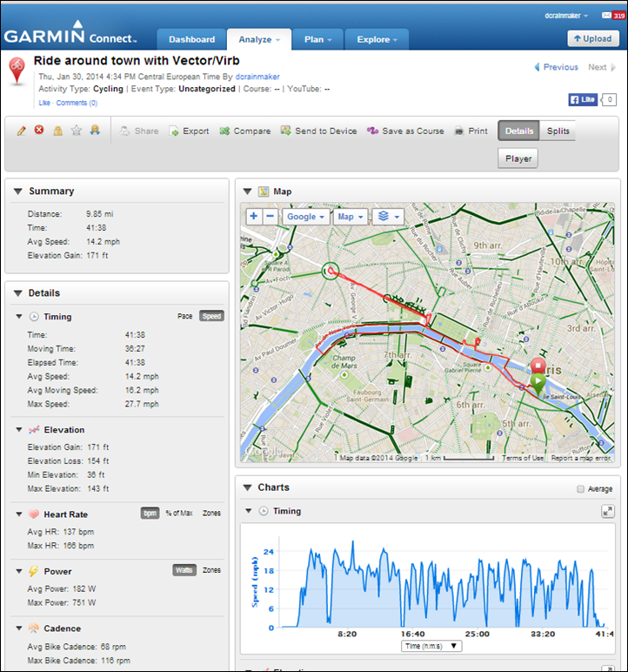628x672 pixels.
Task: Click the star favorite icon
Action: click(x=77, y=131)
